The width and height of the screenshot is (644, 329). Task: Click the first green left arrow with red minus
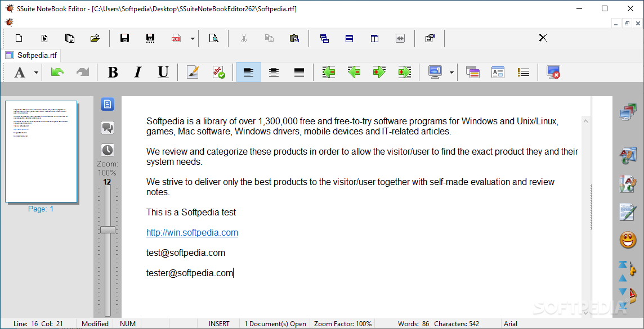click(x=329, y=72)
